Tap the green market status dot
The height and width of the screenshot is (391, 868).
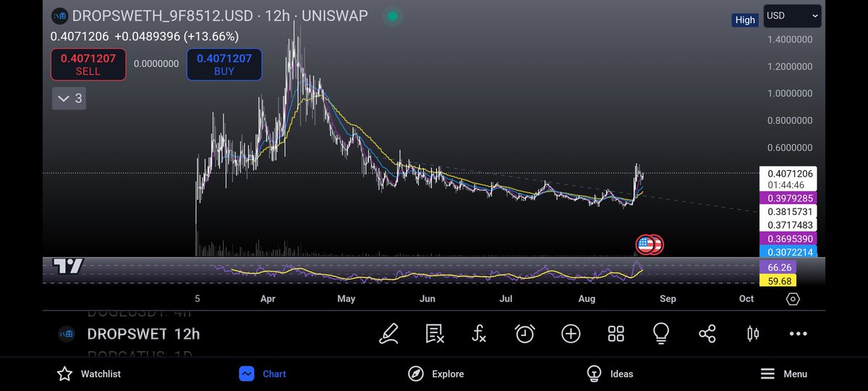pyautogui.click(x=391, y=16)
